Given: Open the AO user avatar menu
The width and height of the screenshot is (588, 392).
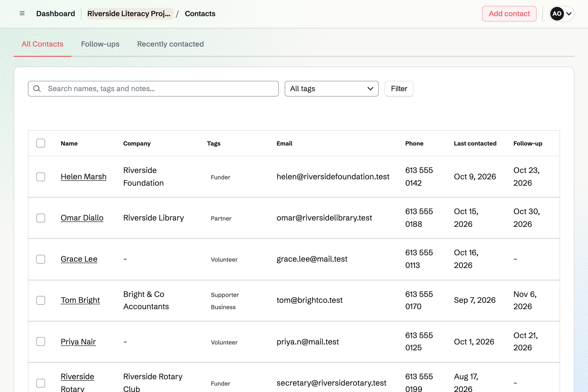Looking at the screenshot, I should coord(557,13).
